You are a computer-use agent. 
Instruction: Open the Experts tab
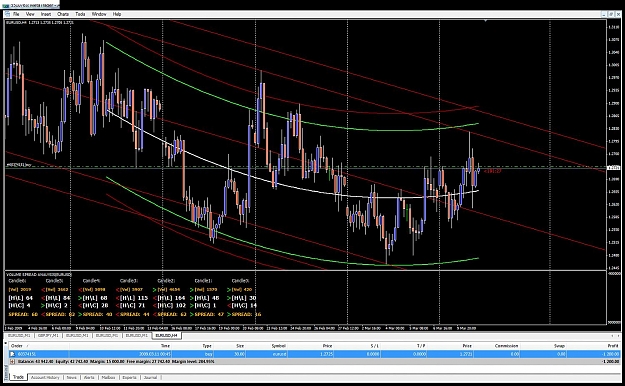[129, 377]
